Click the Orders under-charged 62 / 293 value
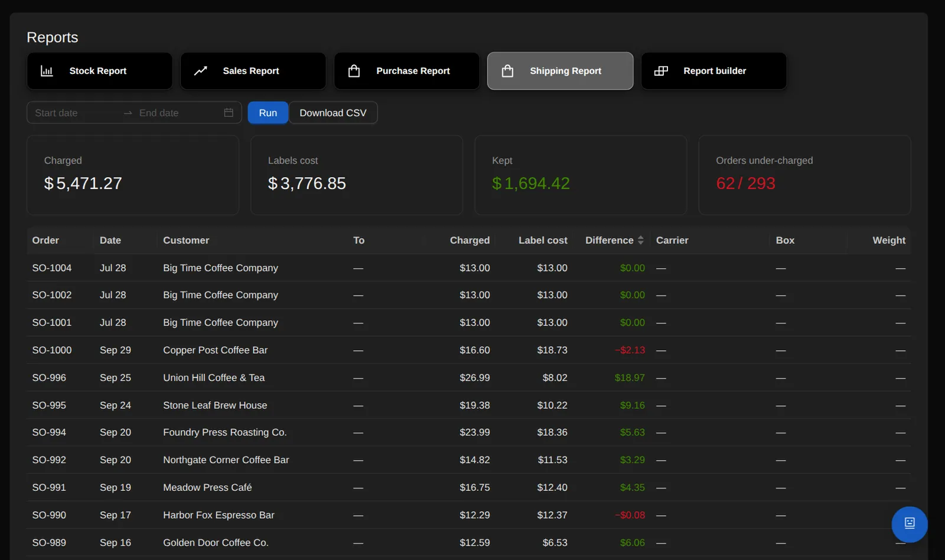This screenshot has width=945, height=560. [745, 184]
